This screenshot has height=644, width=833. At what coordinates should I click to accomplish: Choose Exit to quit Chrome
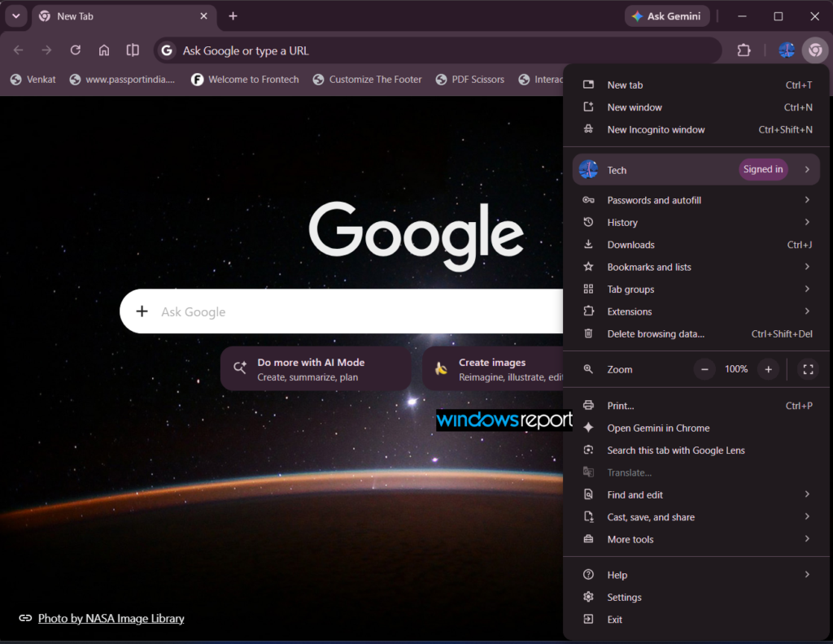[x=696, y=620]
